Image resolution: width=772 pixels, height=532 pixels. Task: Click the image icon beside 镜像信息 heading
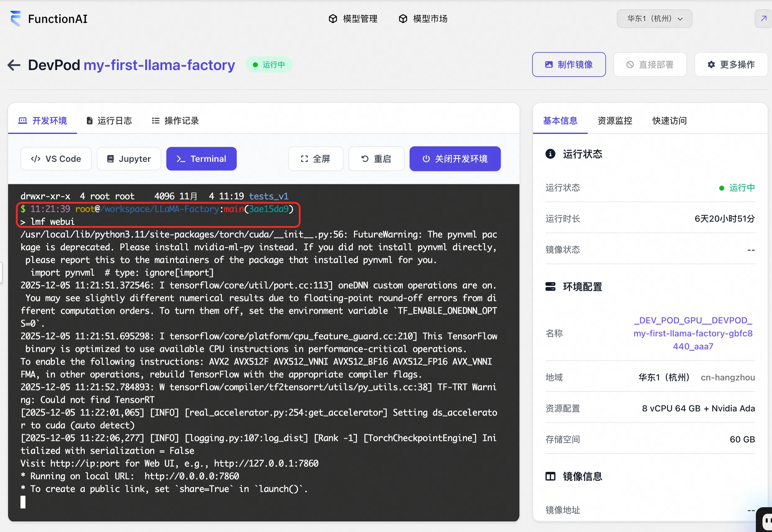(550, 476)
